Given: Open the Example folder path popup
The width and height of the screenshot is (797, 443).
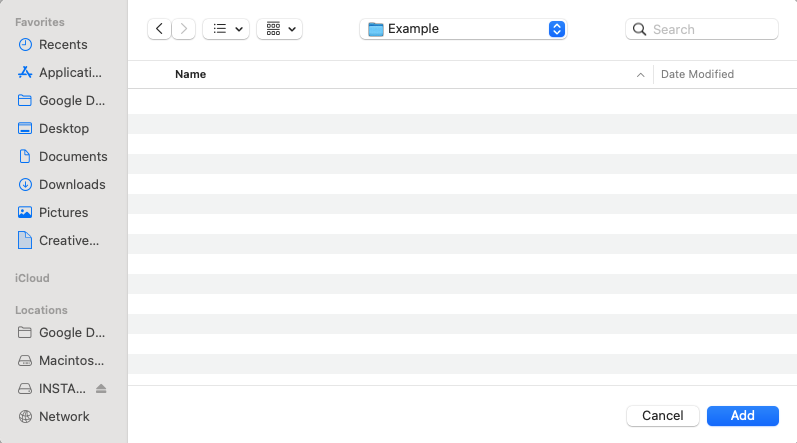Looking at the screenshot, I should pyautogui.click(x=463, y=29).
